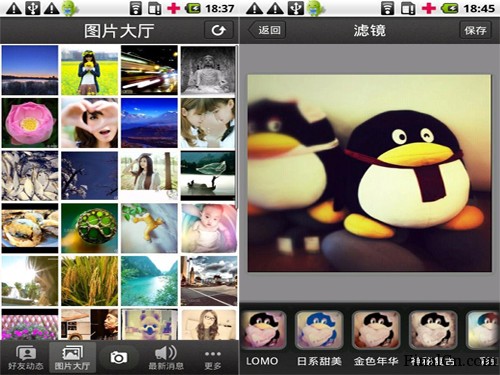
Task: Switch to 图片大厅 gallery tab
Action: (x=72, y=358)
